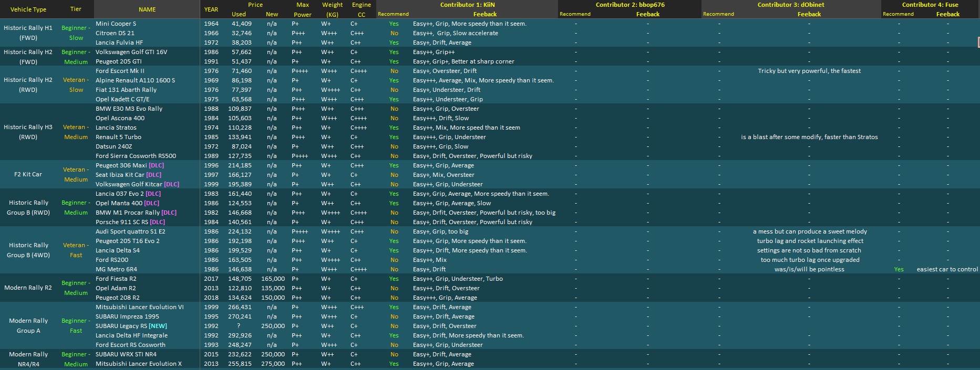The height and width of the screenshot is (370, 980).
Task: Click SUBARU WRX STI NR4 cell
Action: (147, 354)
